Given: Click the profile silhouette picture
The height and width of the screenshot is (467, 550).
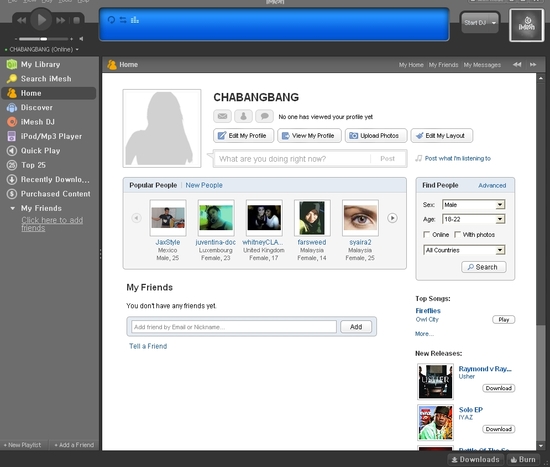Looking at the screenshot, I should 162,128.
